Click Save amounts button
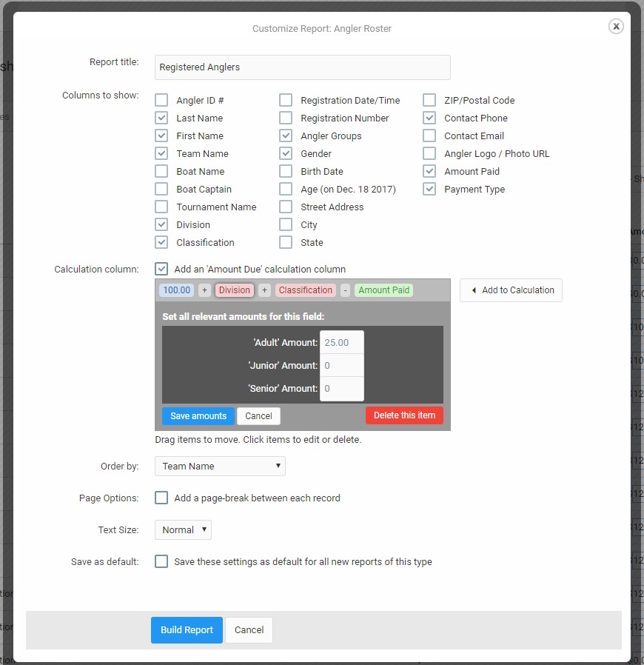This screenshot has height=665, width=644. coord(198,415)
